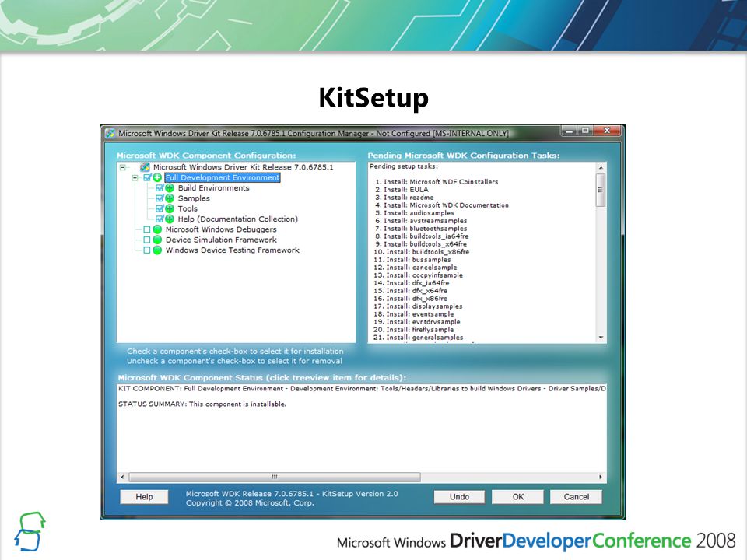Click pending tasks scrollbar down arrow

pos(601,337)
